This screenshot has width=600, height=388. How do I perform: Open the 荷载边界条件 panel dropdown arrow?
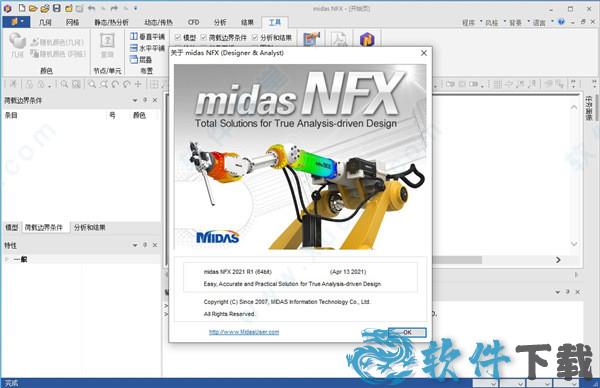tap(135, 100)
